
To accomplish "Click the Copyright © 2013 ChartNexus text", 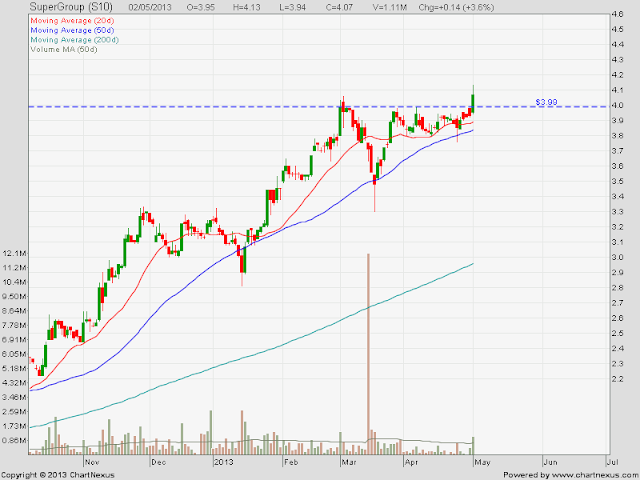I will 58,475.
